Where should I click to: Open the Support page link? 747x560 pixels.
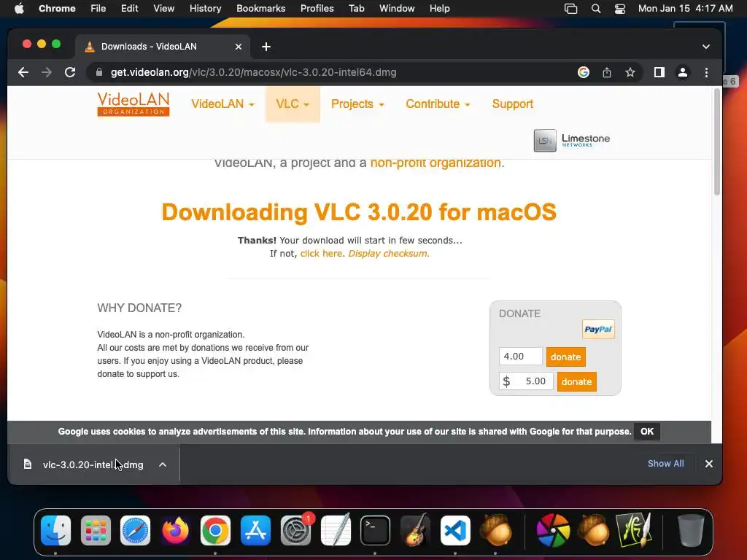(513, 104)
